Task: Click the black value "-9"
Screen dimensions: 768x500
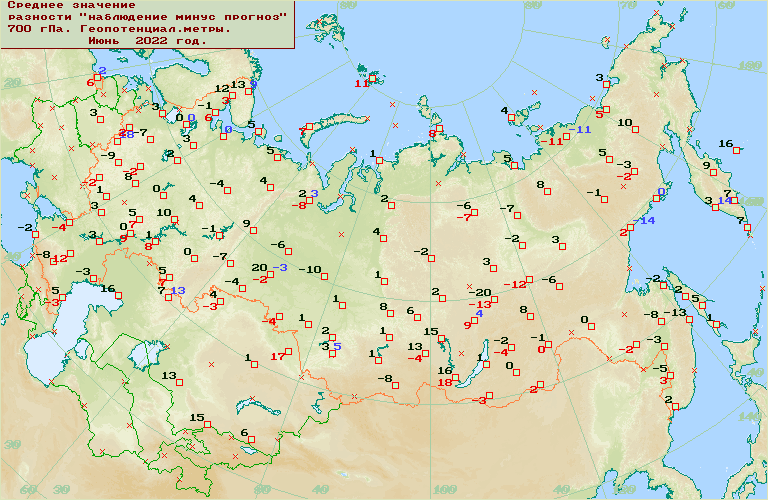Action: click(108, 155)
